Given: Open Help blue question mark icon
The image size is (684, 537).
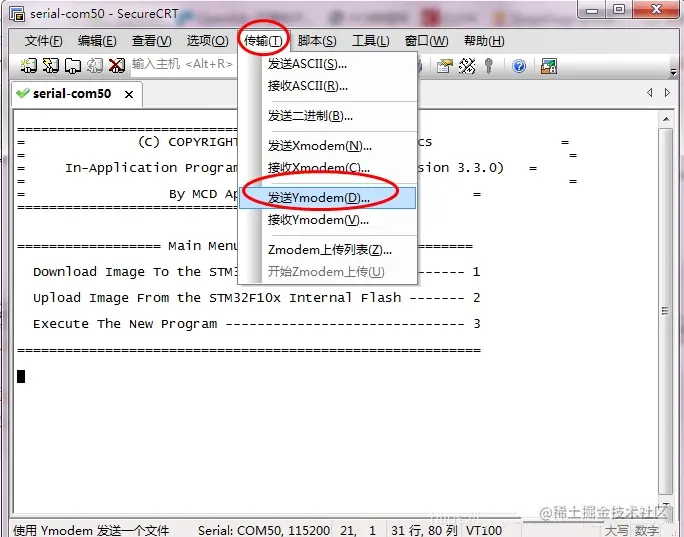Looking at the screenshot, I should [519, 66].
